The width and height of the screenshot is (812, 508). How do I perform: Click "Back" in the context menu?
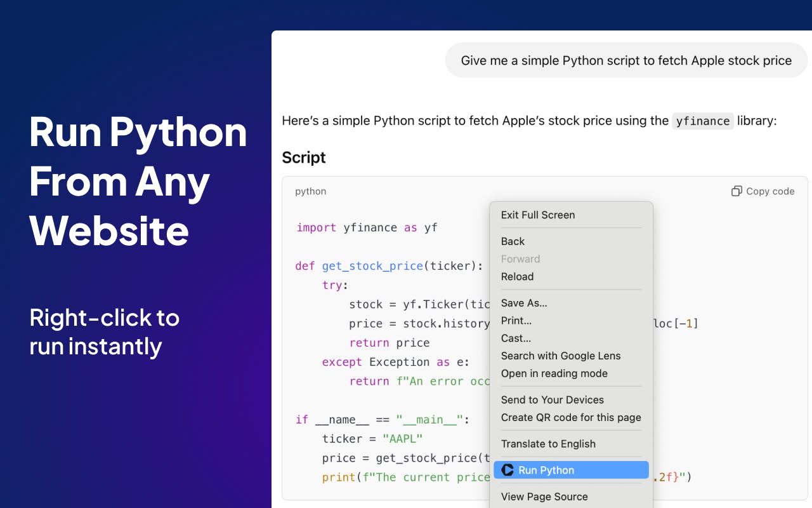(x=513, y=241)
